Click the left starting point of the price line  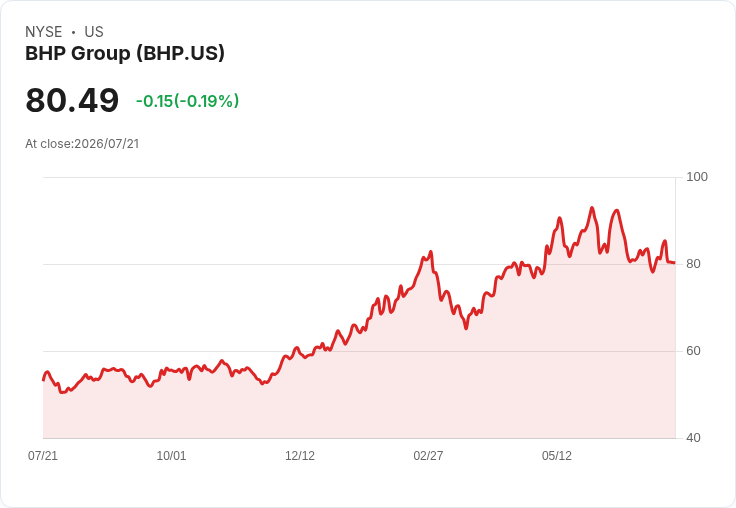pyautogui.click(x=44, y=380)
